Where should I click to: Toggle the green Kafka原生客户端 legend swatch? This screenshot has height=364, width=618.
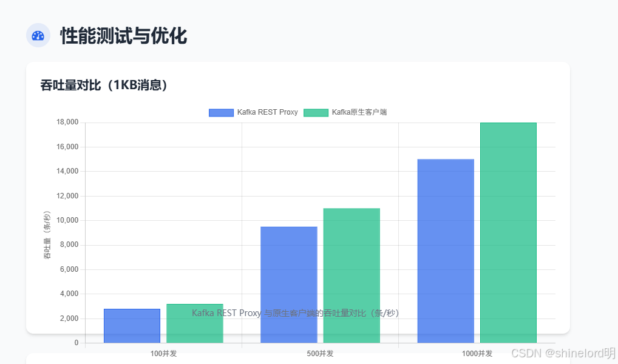coord(316,113)
